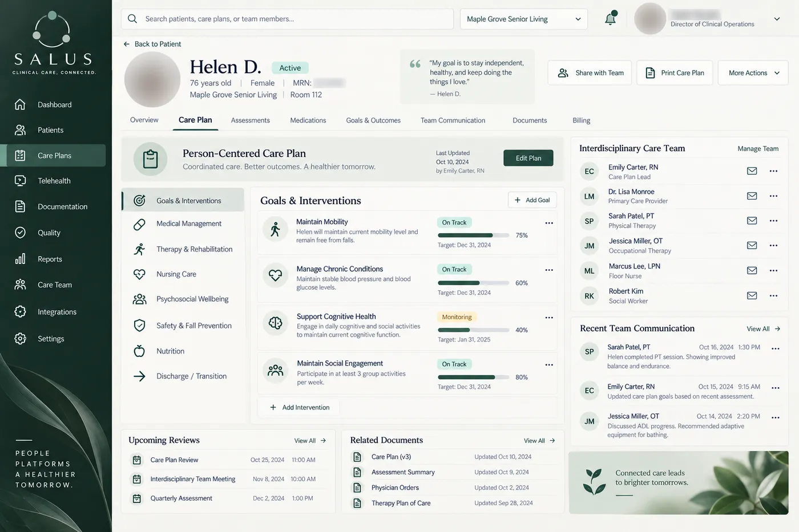Open options menu for Maintain Mobility goal
799x532 pixels.
click(x=549, y=223)
